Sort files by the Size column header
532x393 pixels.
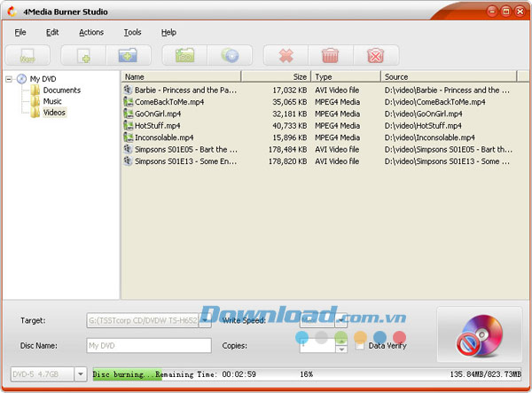pyautogui.click(x=276, y=77)
